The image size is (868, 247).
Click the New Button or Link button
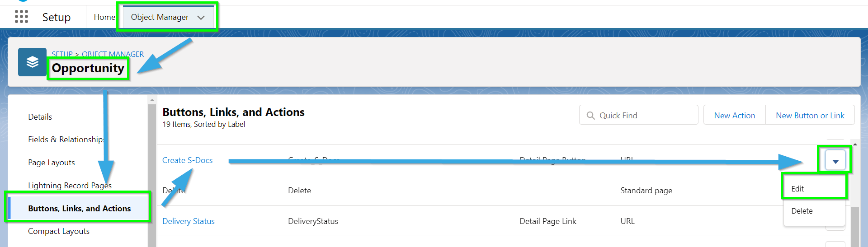point(810,116)
